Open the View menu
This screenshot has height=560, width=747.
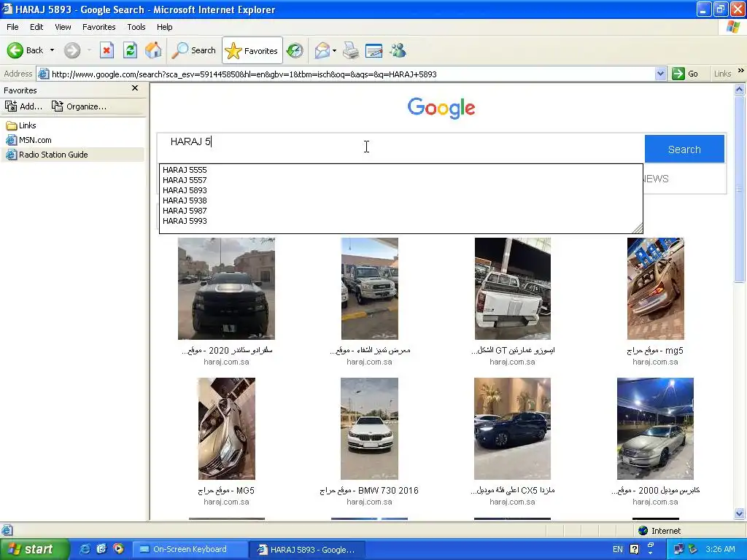[x=63, y=27]
